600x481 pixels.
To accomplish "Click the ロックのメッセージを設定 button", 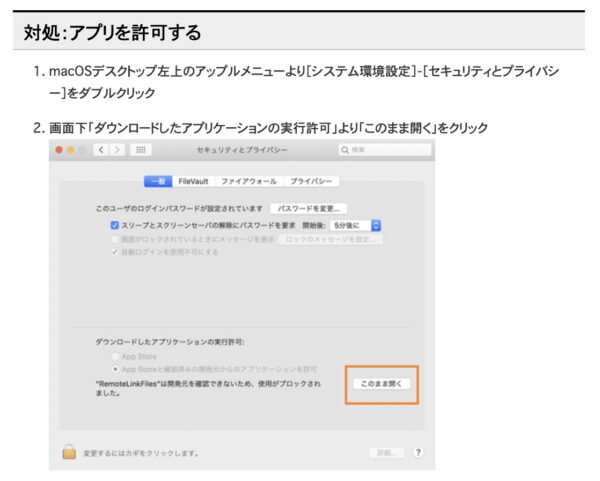I will tap(330, 240).
